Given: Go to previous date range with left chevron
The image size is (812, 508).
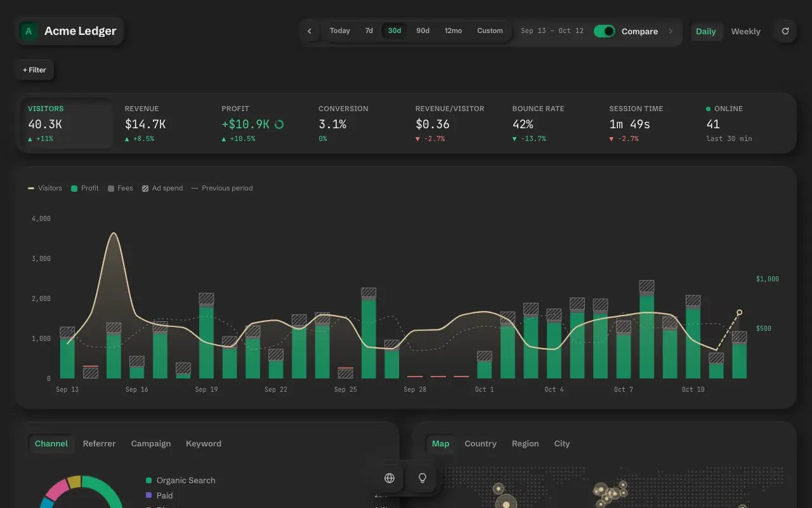Looking at the screenshot, I should point(310,31).
